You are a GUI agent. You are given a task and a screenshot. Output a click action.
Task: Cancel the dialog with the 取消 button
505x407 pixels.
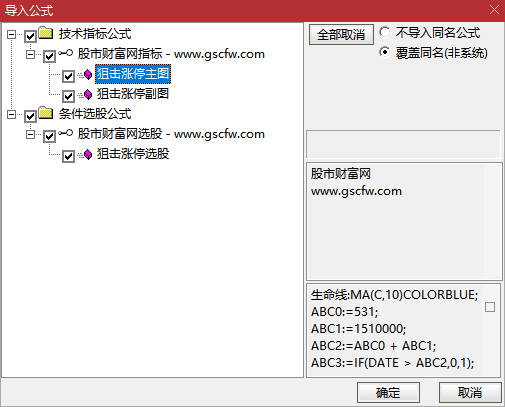coord(470,393)
